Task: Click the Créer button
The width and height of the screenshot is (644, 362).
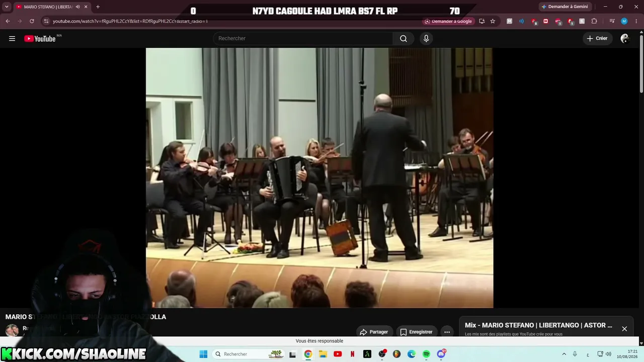Action: 597,39
